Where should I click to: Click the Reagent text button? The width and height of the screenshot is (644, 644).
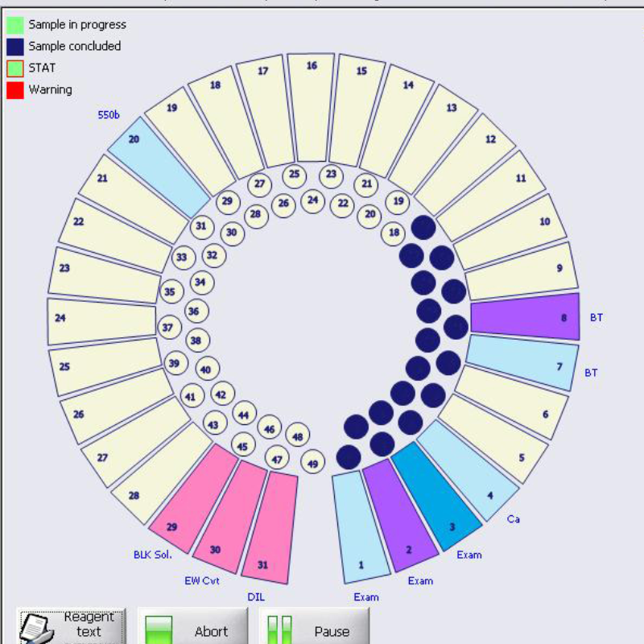click(72, 626)
